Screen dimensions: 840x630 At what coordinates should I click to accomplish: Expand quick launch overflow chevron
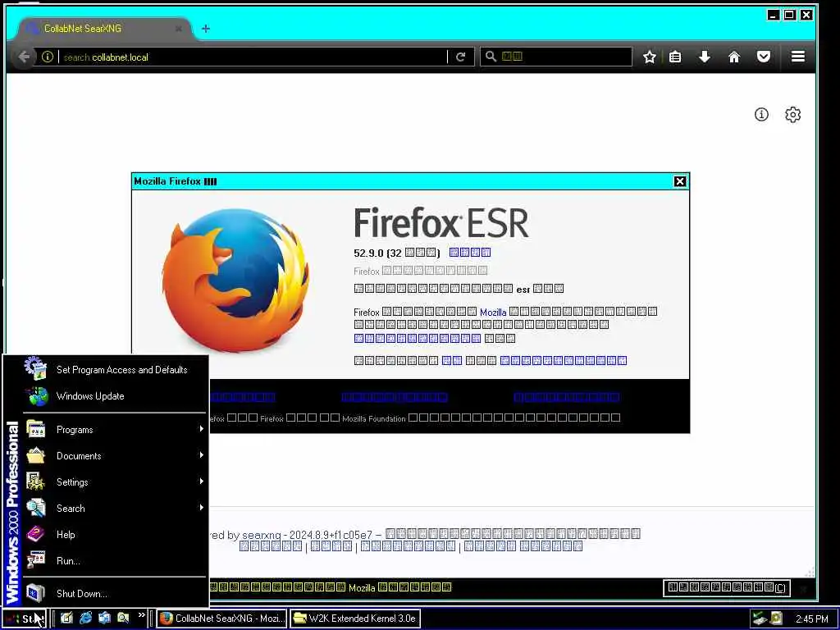141,615
